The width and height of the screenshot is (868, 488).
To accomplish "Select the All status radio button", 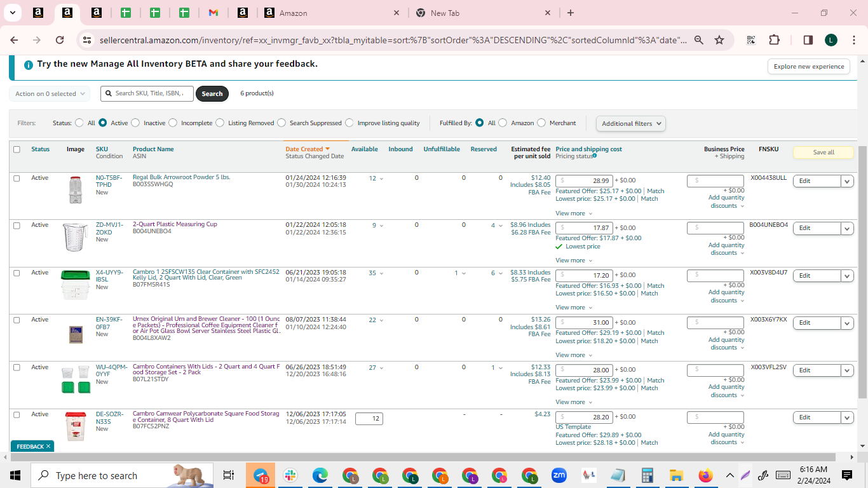I will click(79, 123).
